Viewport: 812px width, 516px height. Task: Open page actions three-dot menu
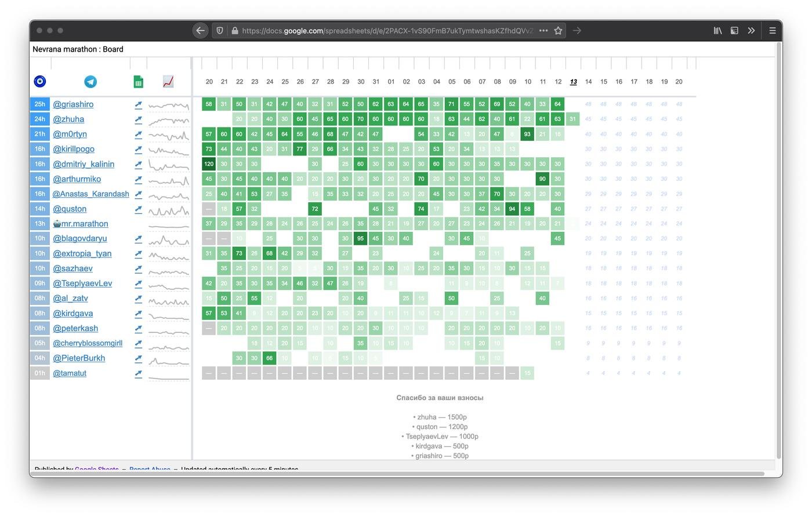click(543, 31)
